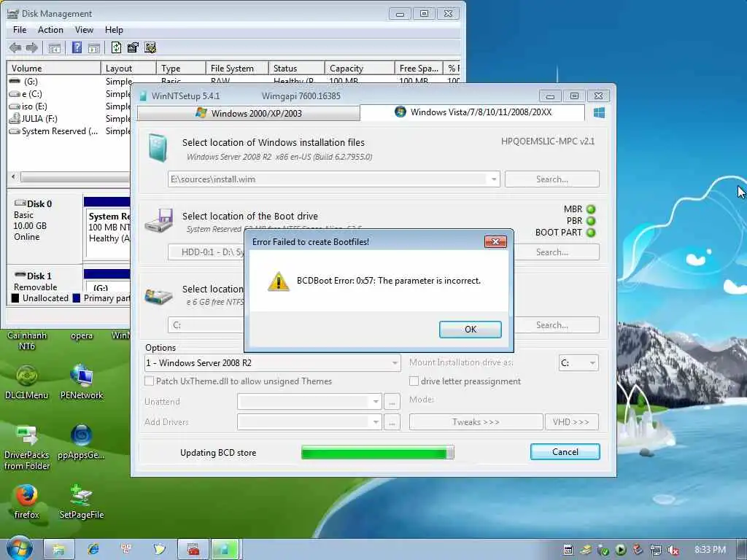This screenshot has width=747, height=560.
Task: Open the View menu in Disk Management
Action: click(x=84, y=30)
